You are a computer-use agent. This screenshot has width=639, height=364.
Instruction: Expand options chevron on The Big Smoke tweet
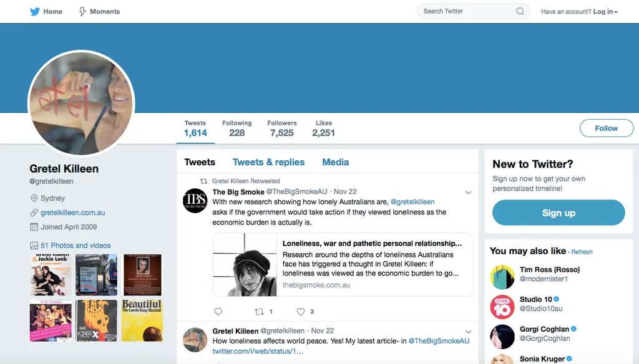click(468, 193)
